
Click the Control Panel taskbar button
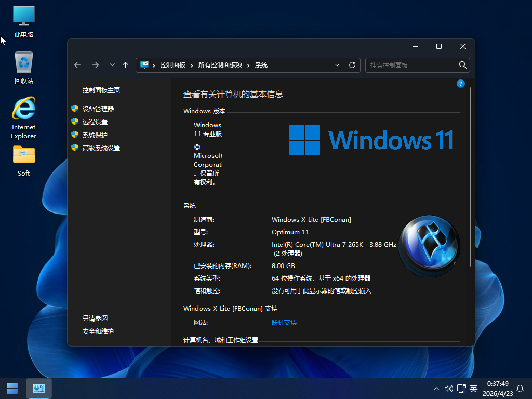38,389
